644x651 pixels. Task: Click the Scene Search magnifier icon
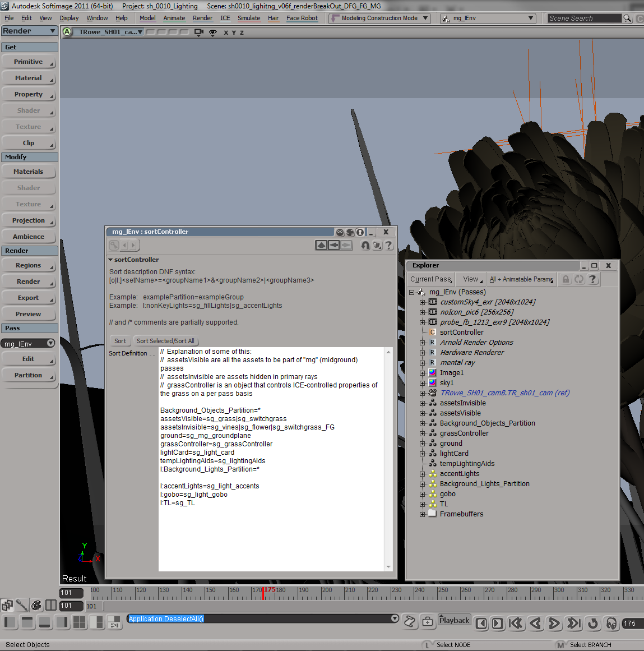[628, 19]
